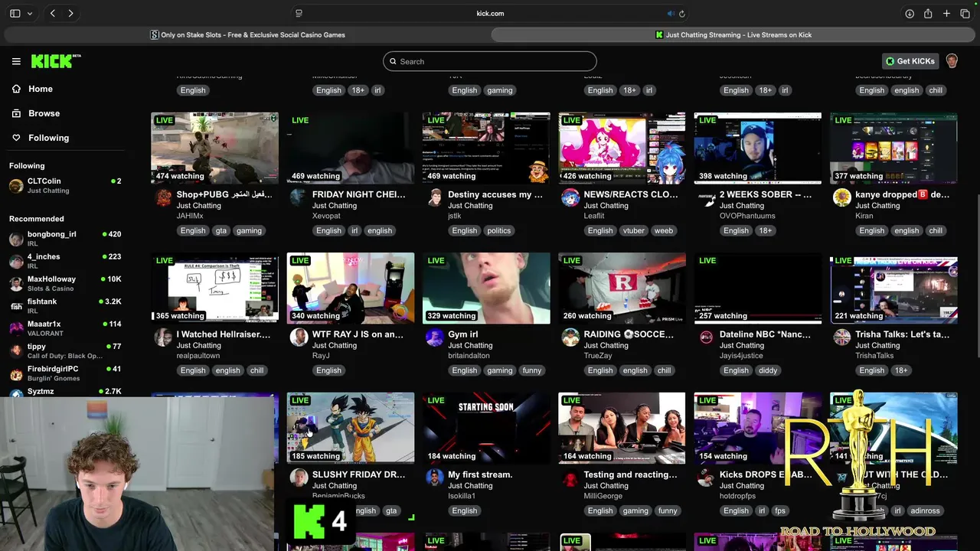The width and height of the screenshot is (980, 551).
Task: Click Safari share icon
Action: [928, 13]
